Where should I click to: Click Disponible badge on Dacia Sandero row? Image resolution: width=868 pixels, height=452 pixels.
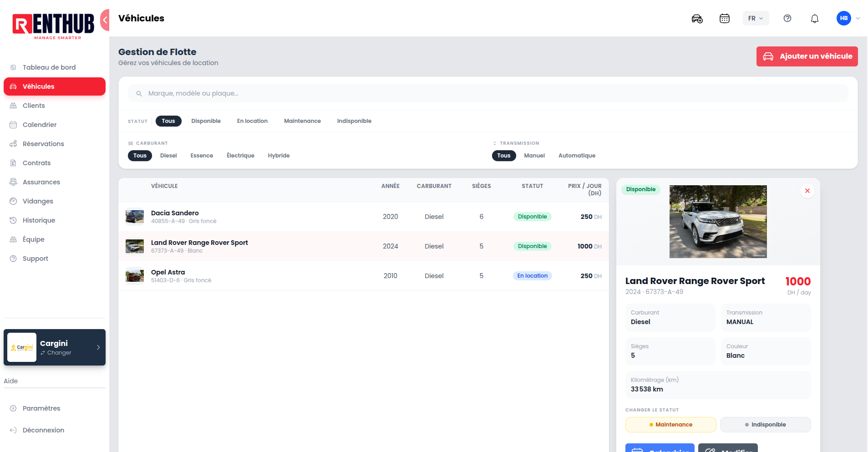532,217
